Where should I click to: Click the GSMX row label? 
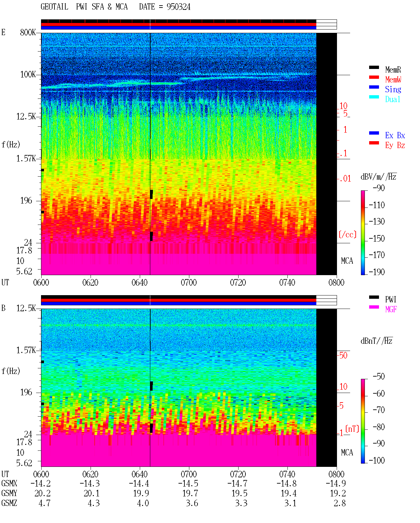coord(9,484)
